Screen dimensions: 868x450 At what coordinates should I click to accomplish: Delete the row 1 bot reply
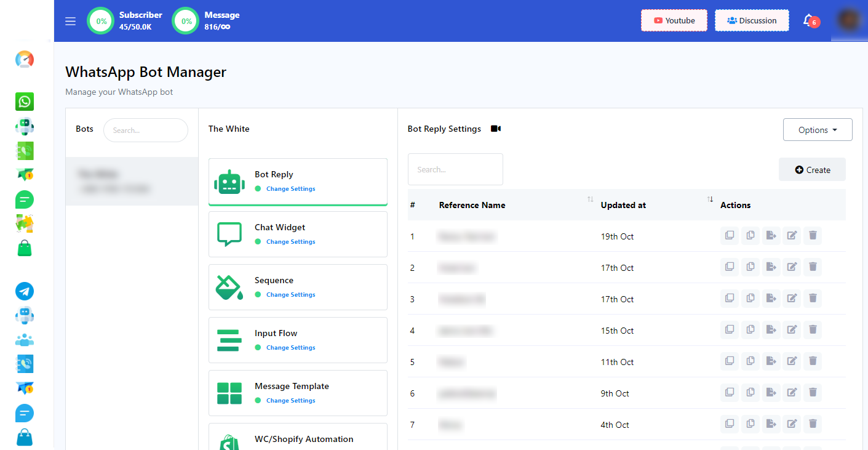point(813,235)
